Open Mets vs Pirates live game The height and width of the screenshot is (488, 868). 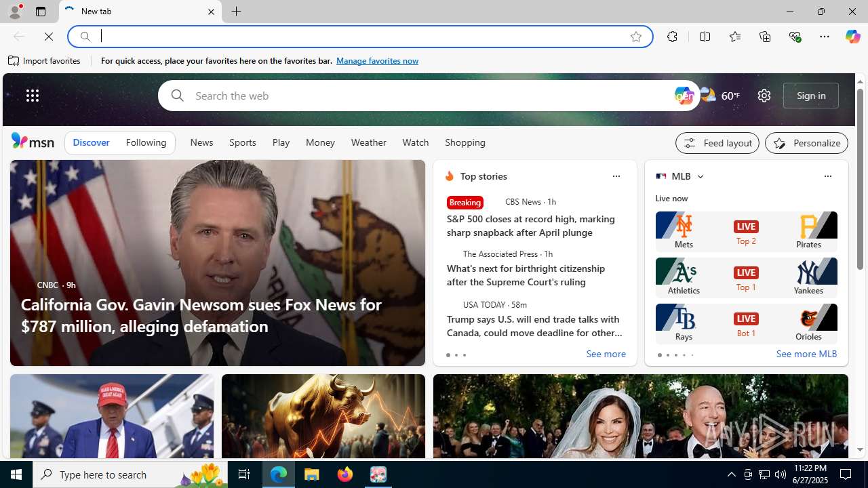[746, 231]
